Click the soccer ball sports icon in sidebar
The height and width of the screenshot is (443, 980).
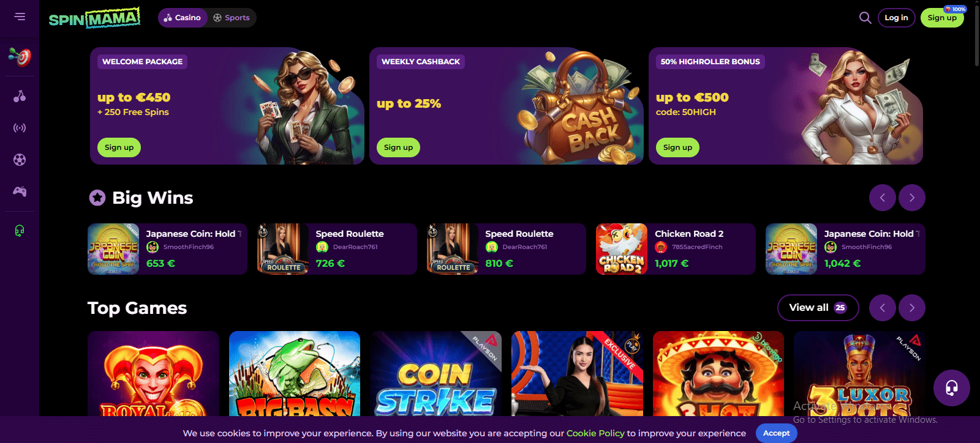20,160
